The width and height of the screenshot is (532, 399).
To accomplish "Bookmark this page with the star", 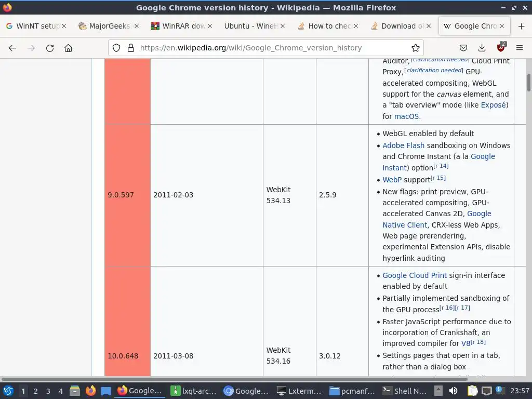I will click(x=415, y=48).
